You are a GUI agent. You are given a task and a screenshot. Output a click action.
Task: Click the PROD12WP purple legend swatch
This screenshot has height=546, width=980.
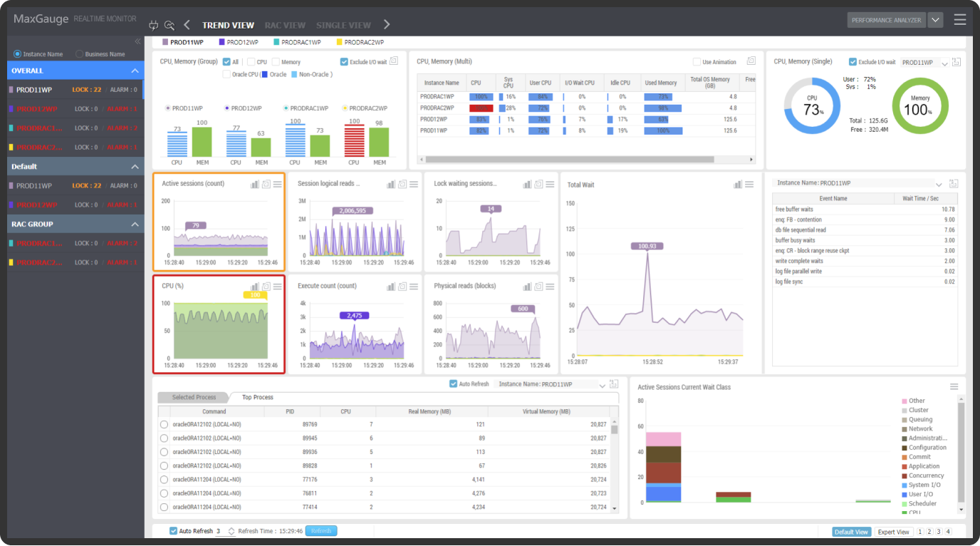(222, 43)
